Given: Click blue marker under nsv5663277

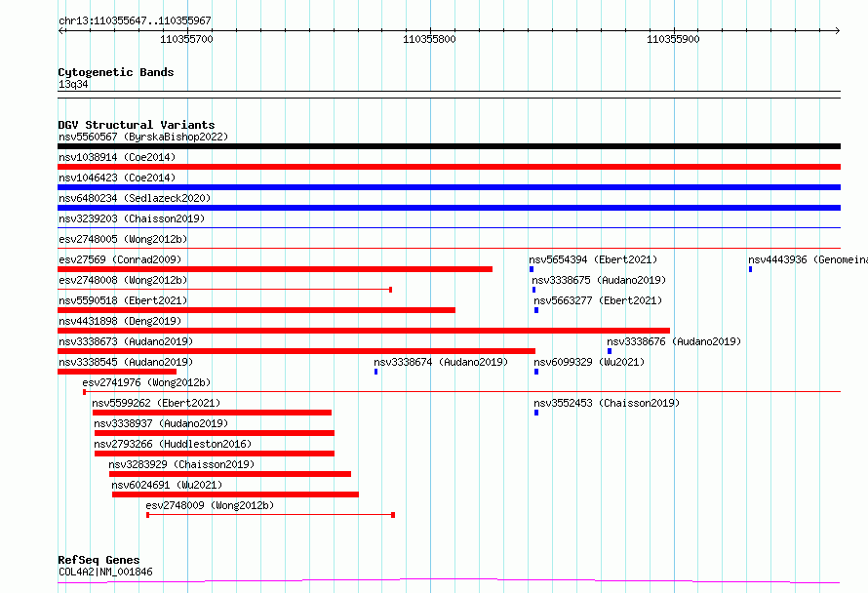Looking at the screenshot, I should tap(535, 310).
